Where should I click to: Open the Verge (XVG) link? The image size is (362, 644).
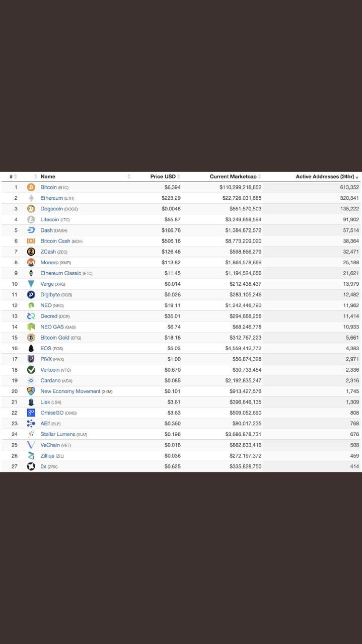pyautogui.click(x=53, y=284)
